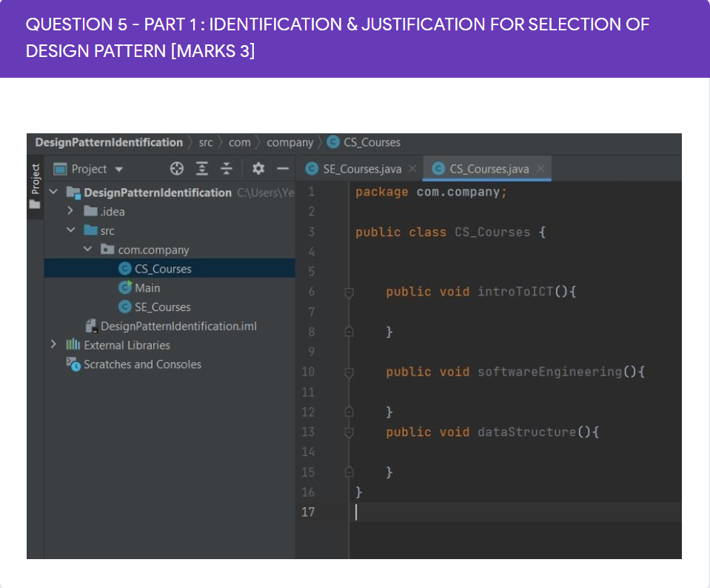Fold the introToICT method via gutter marker
Screen dimensions: 710x588
tap(349, 293)
